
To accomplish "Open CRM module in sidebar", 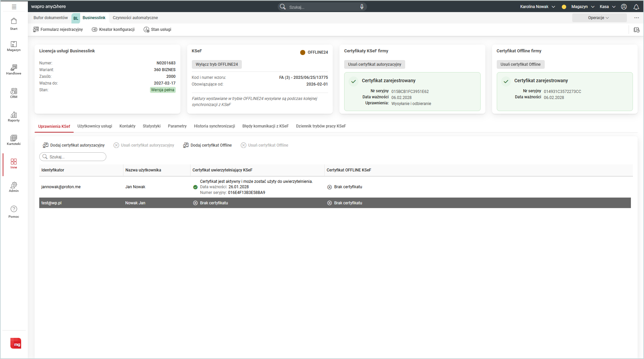I will [14, 93].
